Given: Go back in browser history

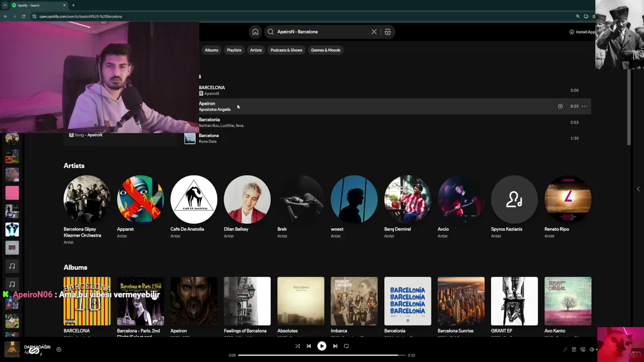Looking at the screenshot, I should pos(5,16).
